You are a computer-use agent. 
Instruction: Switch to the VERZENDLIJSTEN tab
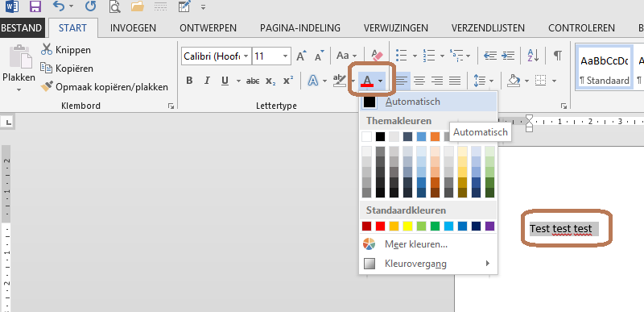(488, 28)
